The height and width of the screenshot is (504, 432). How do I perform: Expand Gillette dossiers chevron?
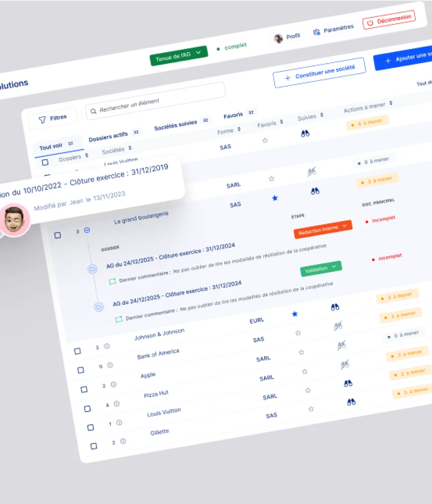123,441
